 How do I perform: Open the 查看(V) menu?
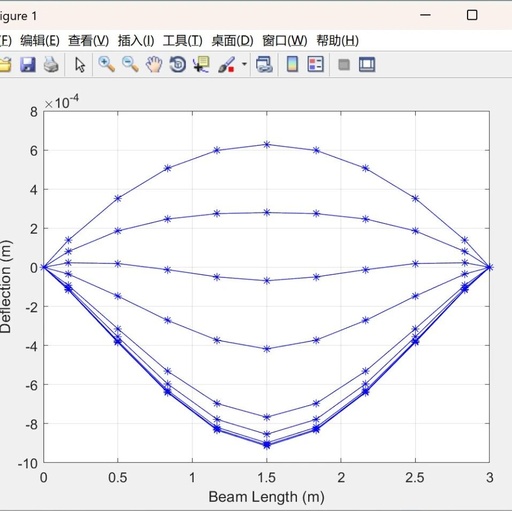point(88,41)
